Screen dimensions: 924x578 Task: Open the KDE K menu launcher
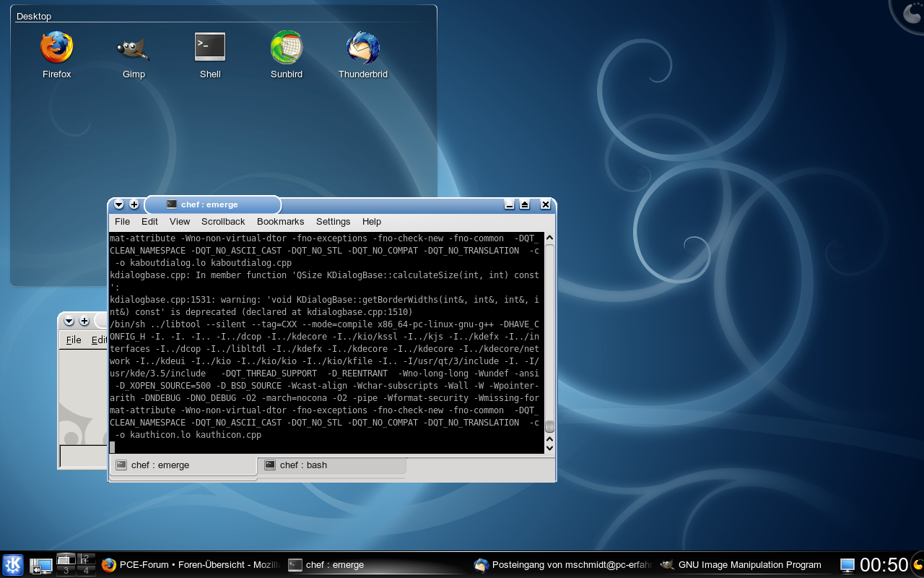13,565
